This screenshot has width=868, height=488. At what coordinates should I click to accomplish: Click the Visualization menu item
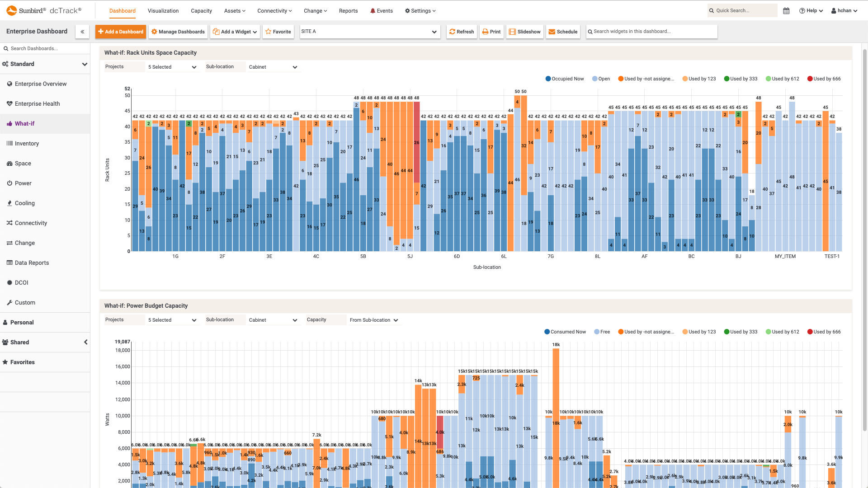(163, 11)
